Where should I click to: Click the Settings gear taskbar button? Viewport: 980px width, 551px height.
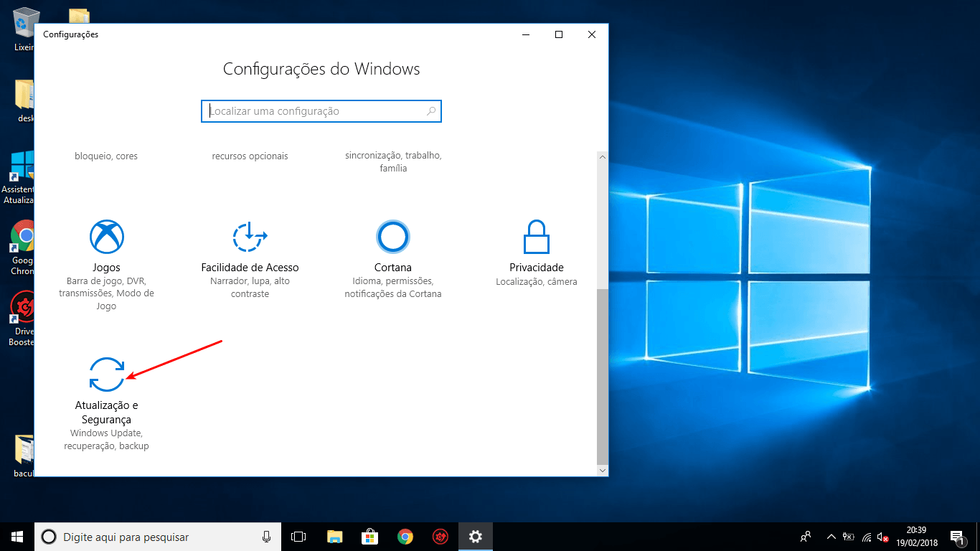(476, 537)
